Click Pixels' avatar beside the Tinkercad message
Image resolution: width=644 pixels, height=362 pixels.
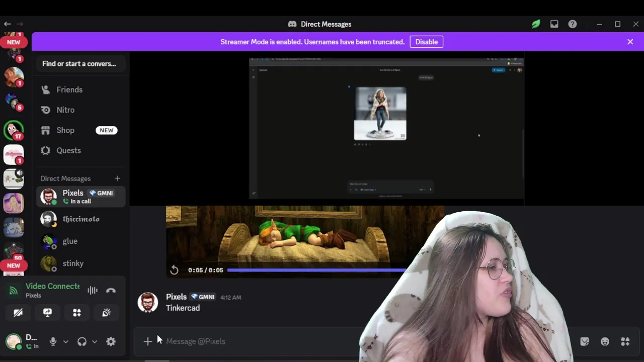148,302
